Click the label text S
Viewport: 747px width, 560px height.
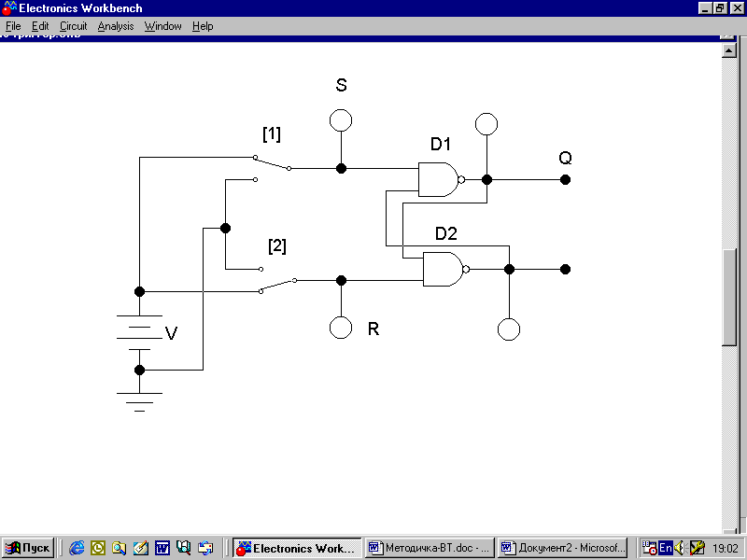341,85
